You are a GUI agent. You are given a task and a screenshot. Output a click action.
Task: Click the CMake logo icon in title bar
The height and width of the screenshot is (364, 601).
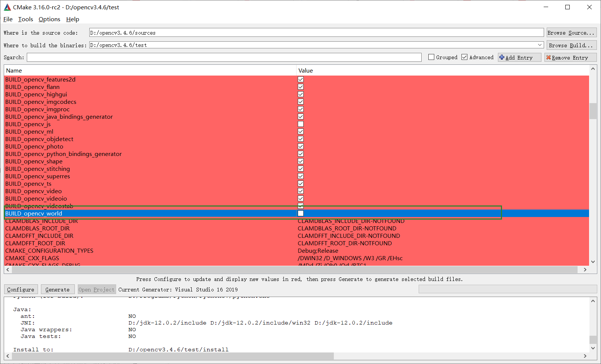pos(7,7)
